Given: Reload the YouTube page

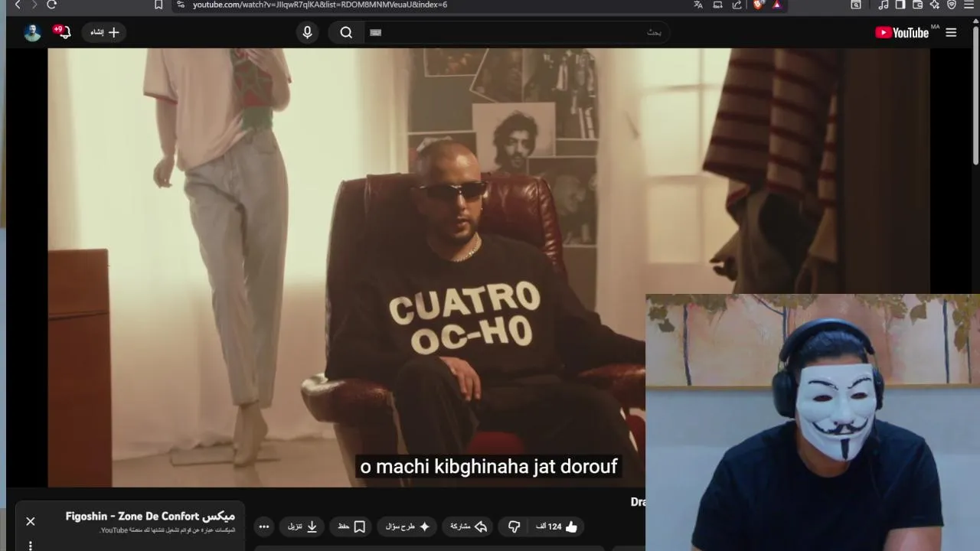Looking at the screenshot, I should 52,5.
